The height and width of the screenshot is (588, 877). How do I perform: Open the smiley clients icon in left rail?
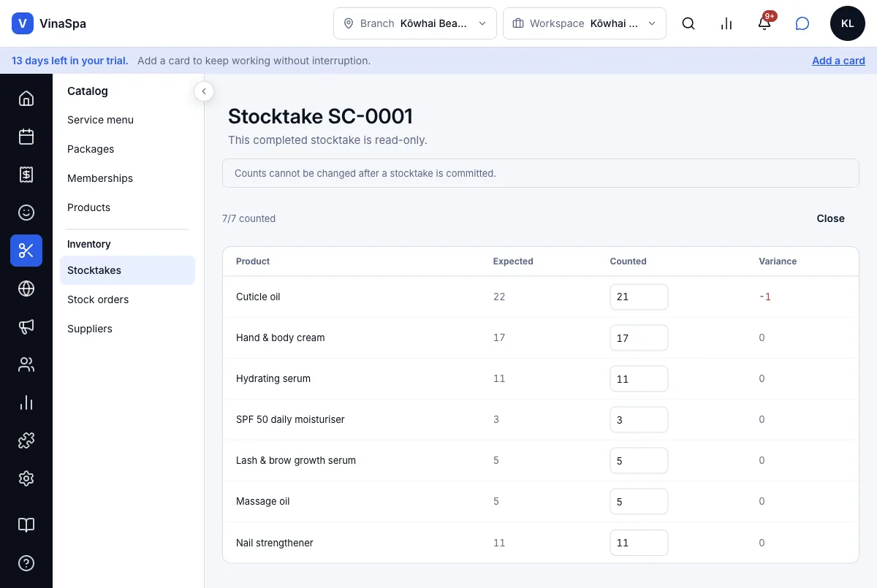click(x=26, y=213)
